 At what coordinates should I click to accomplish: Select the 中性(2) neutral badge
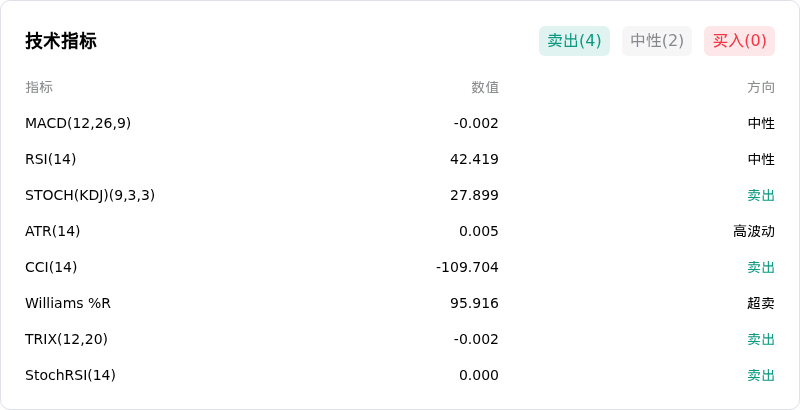657,41
